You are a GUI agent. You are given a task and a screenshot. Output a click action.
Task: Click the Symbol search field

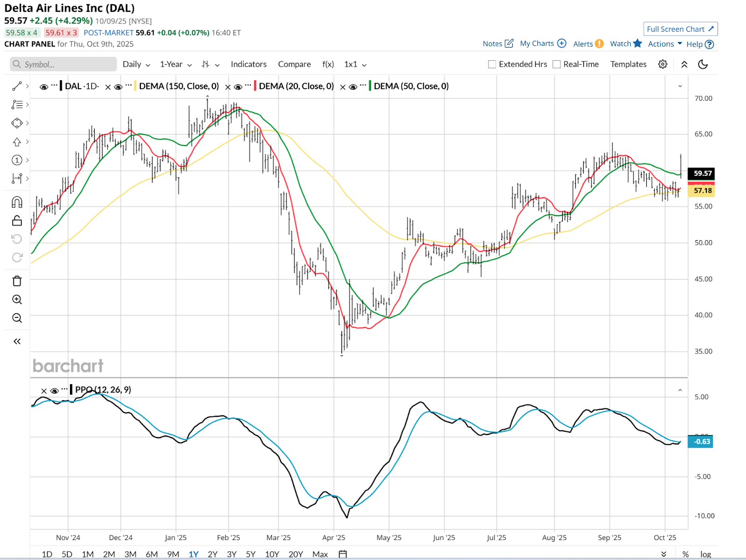tap(63, 64)
